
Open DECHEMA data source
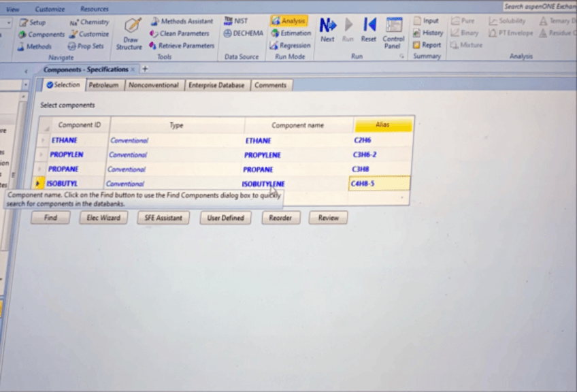coord(243,33)
